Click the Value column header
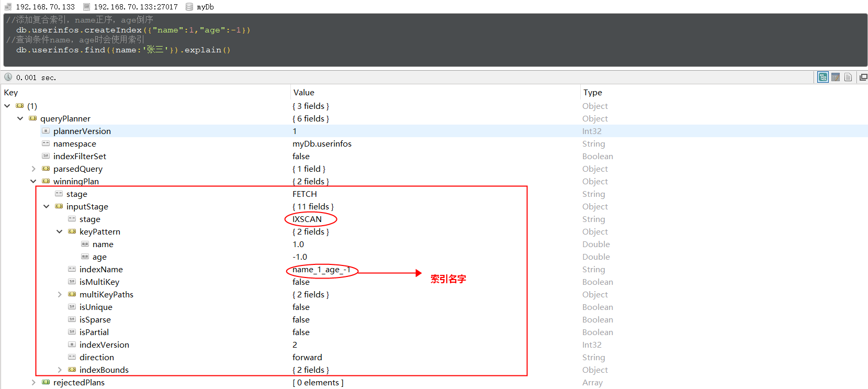The height and width of the screenshot is (389, 868). [x=304, y=92]
